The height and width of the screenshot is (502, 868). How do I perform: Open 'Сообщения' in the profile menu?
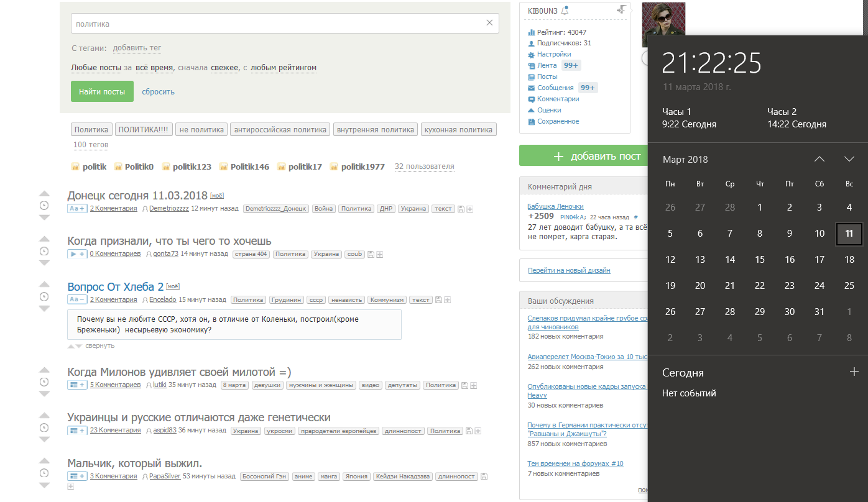tap(555, 88)
